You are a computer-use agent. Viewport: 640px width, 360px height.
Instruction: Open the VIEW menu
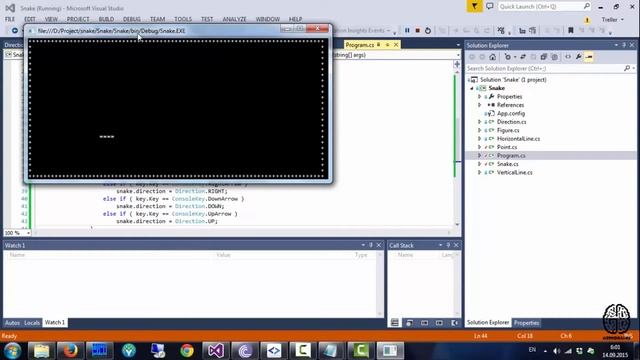[x=51, y=19]
